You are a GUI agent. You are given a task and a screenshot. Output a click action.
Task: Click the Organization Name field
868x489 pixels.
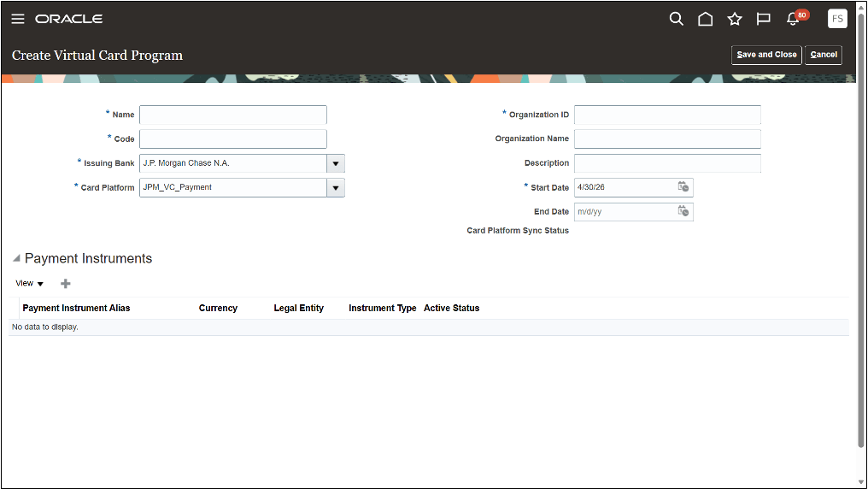(x=667, y=139)
